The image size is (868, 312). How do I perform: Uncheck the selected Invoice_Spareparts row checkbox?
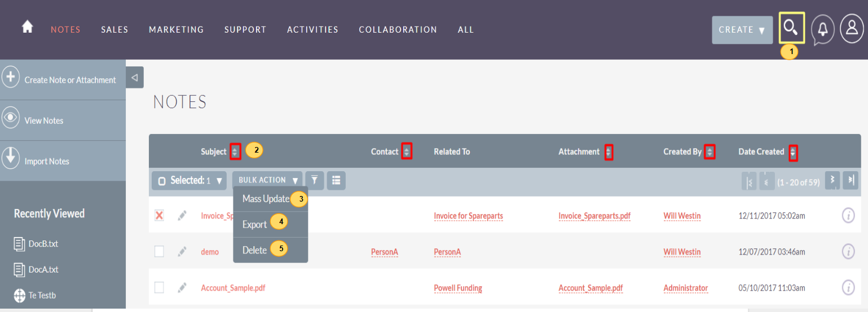(159, 216)
